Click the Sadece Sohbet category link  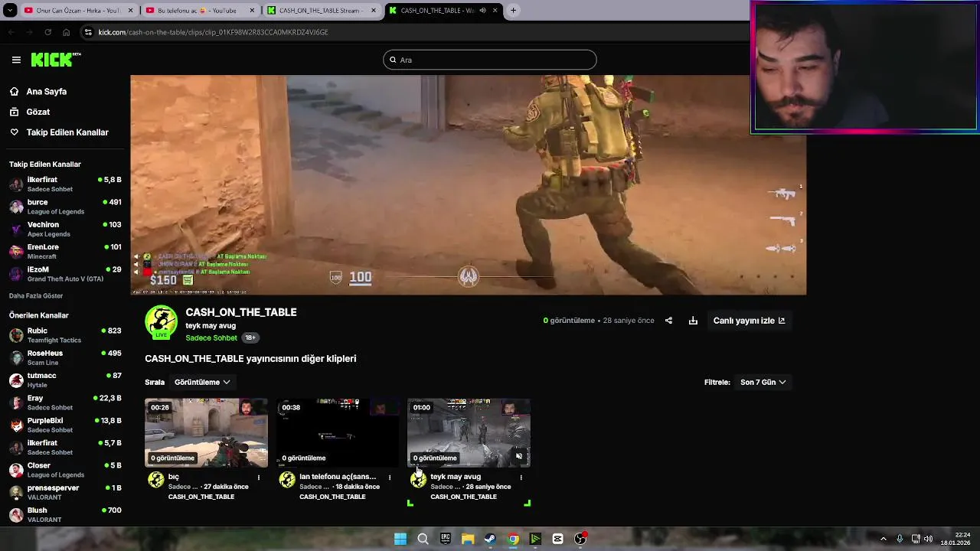[x=211, y=337]
